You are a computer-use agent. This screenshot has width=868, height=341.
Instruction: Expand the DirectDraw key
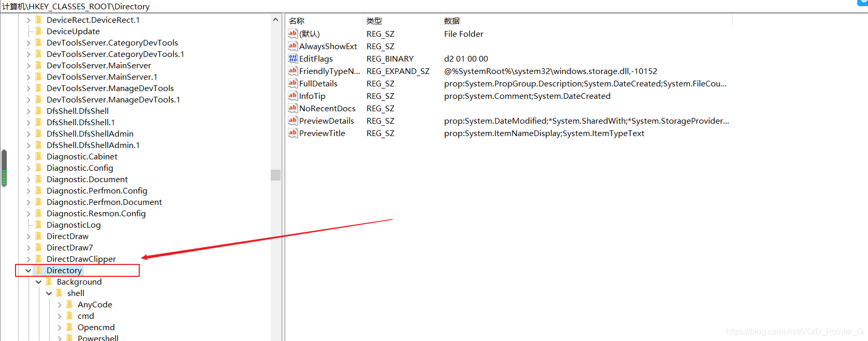[28, 236]
